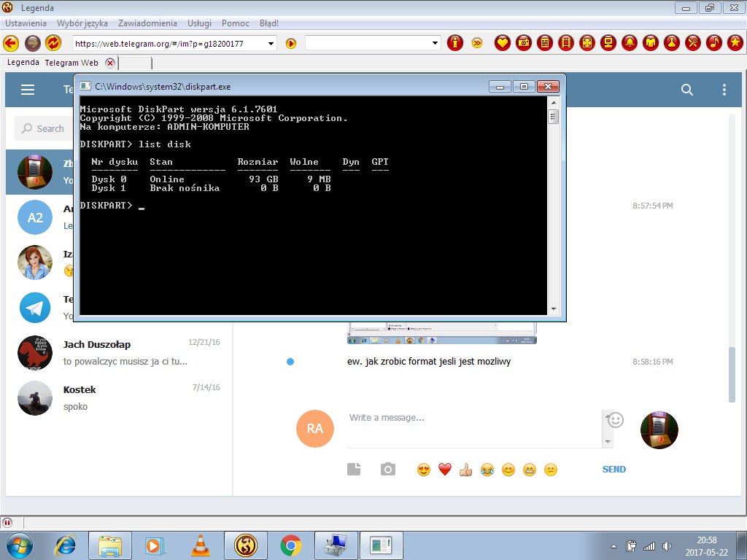
Task: Open the Wybór języka menu
Action: [82, 23]
